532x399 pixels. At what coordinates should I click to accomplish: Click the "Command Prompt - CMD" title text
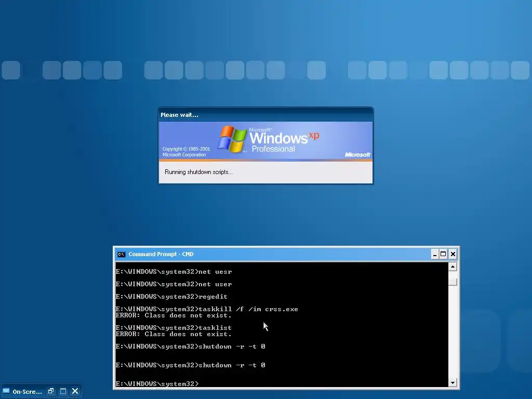tap(161, 254)
